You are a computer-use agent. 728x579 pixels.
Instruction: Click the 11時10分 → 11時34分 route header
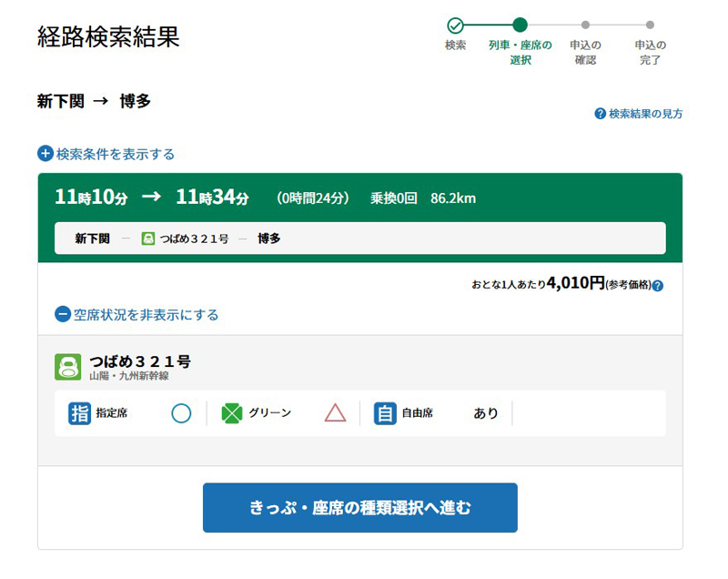[151, 198]
